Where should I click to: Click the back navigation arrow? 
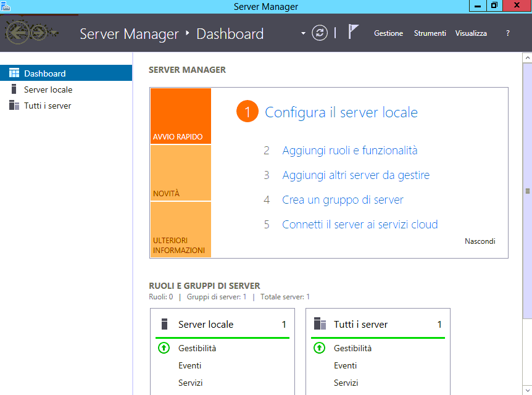click(x=18, y=33)
